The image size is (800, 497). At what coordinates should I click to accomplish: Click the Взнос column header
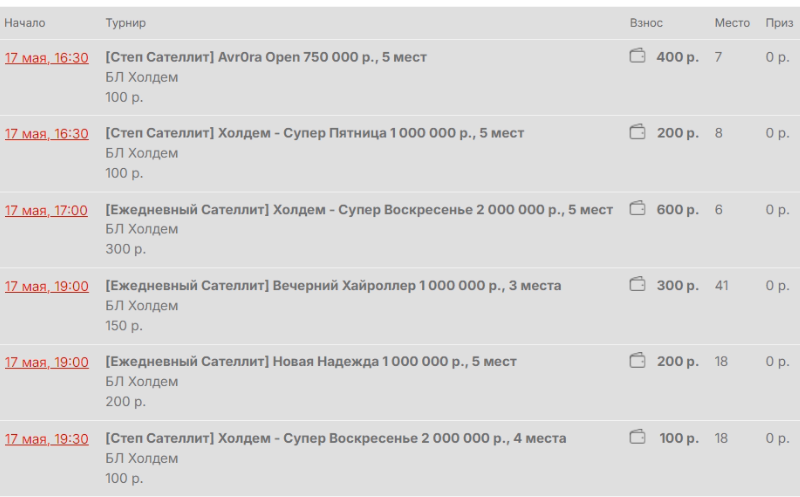point(646,23)
